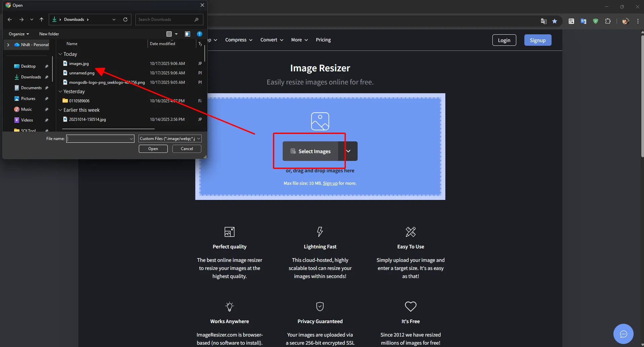The image size is (644, 347).
Task: Open recent locations chevron in dialog
Action: pyautogui.click(x=32, y=20)
